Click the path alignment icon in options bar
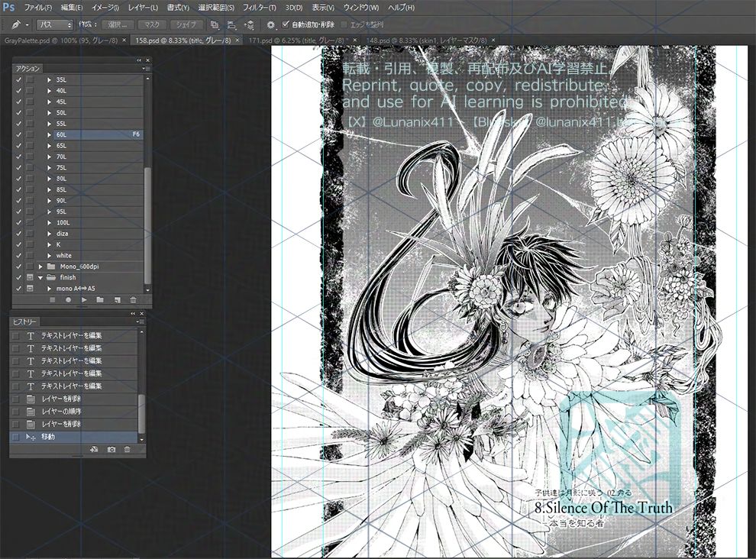 [x=231, y=24]
